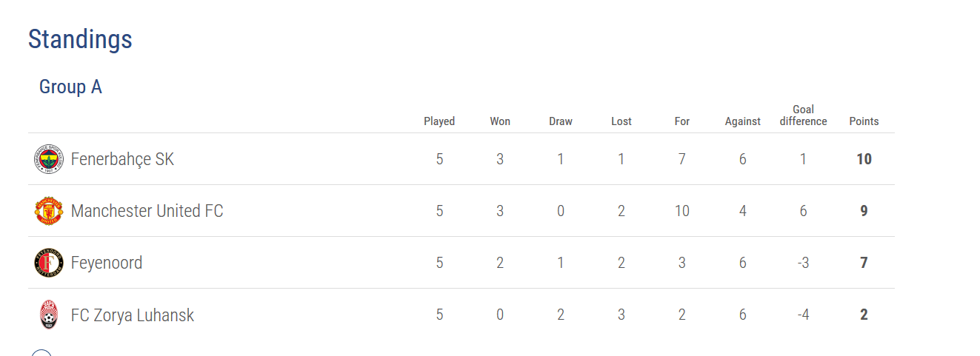Click the Feyenoord club crest
Screen dimensions: 980x356
click(x=49, y=263)
